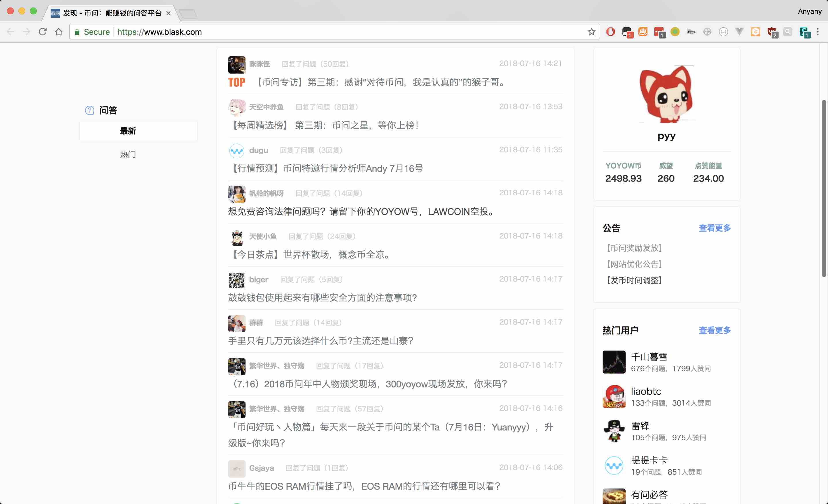Click 天使小鱼's avatar
Screen dimensions: 828x504
click(x=237, y=237)
